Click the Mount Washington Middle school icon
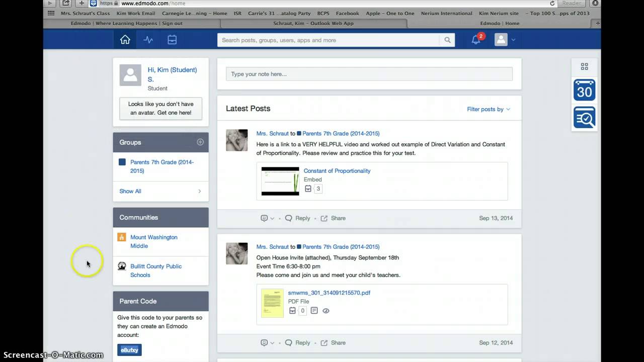The width and height of the screenshot is (644, 362). [x=122, y=237]
